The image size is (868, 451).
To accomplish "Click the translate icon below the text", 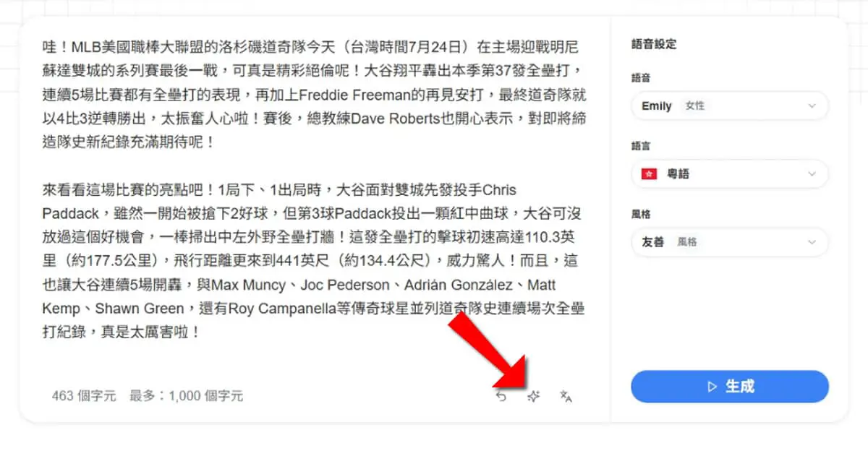I will point(566,396).
